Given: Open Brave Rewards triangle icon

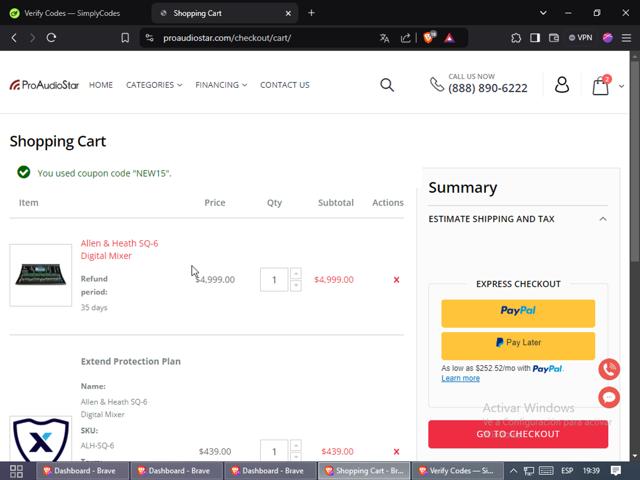Looking at the screenshot, I should coord(449,38).
